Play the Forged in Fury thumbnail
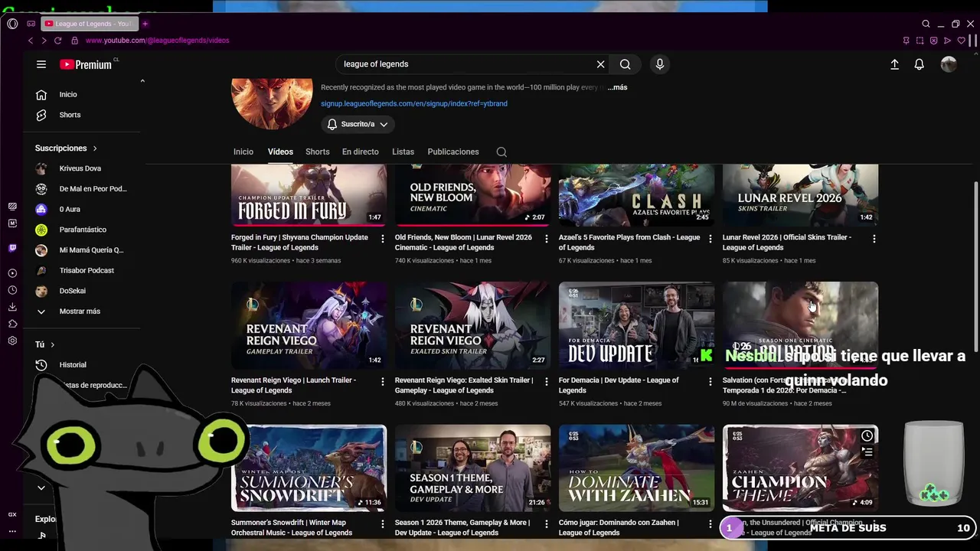980x551 pixels. (x=309, y=195)
